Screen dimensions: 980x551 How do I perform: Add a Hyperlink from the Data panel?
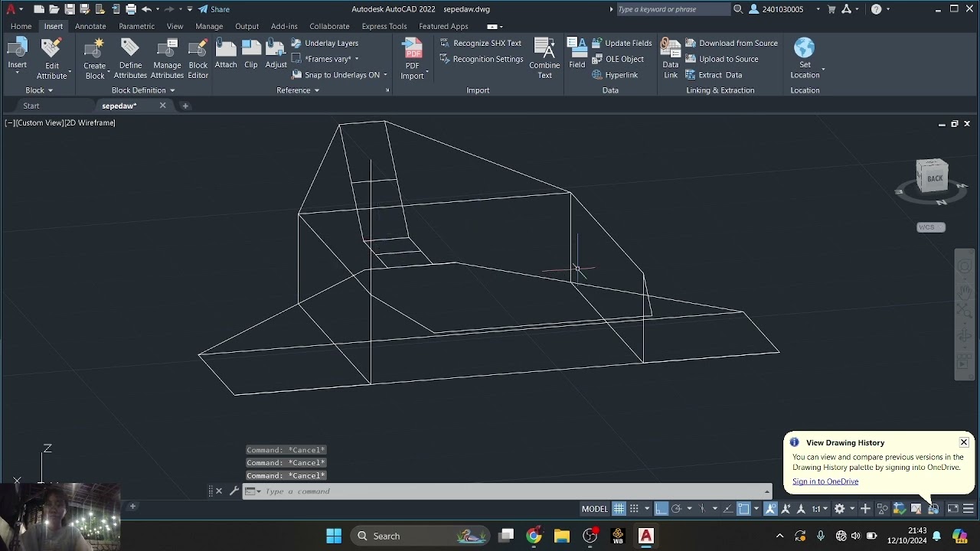click(615, 75)
